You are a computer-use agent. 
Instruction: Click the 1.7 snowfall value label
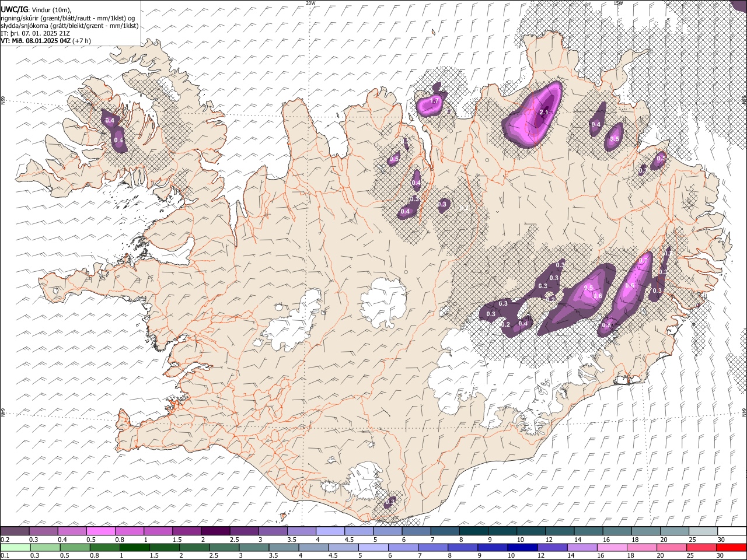click(434, 101)
